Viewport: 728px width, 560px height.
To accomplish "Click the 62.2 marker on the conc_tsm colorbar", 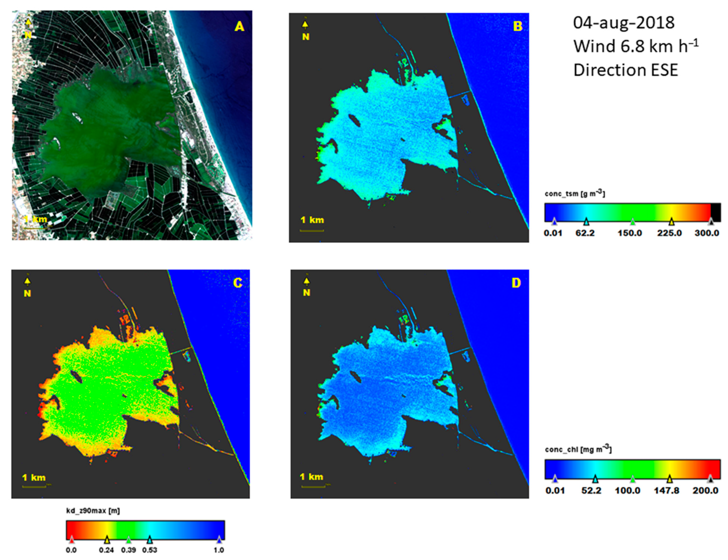I will 586,221.
